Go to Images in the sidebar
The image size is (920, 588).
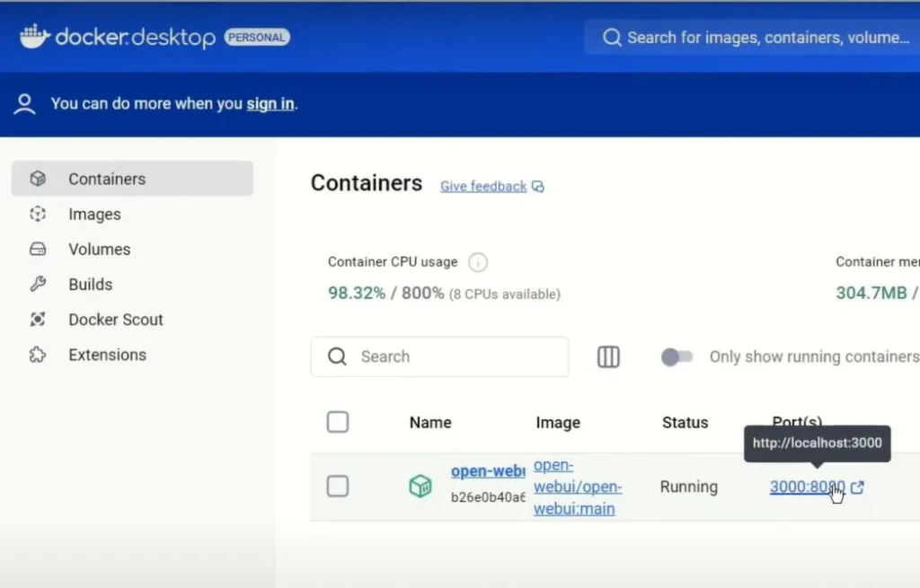click(x=132, y=214)
